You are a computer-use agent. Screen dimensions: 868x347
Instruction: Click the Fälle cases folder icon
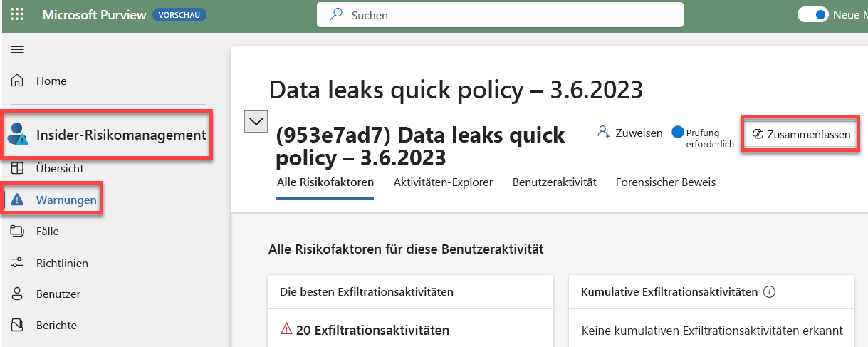18,231
